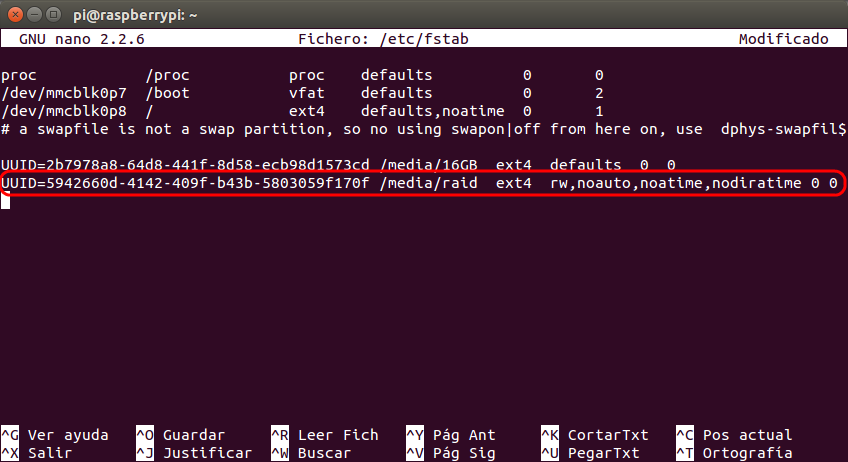Click the /dev/mmcblk0p7 device entry
This screenshot has width=848, height=462.
64,93
